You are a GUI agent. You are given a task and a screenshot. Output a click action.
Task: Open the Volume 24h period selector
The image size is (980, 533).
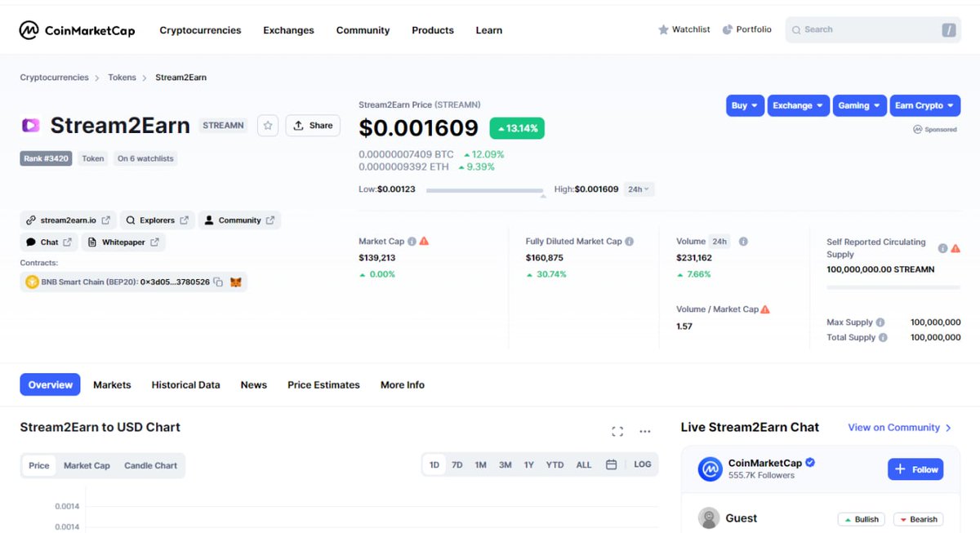[x=719, y=242]
